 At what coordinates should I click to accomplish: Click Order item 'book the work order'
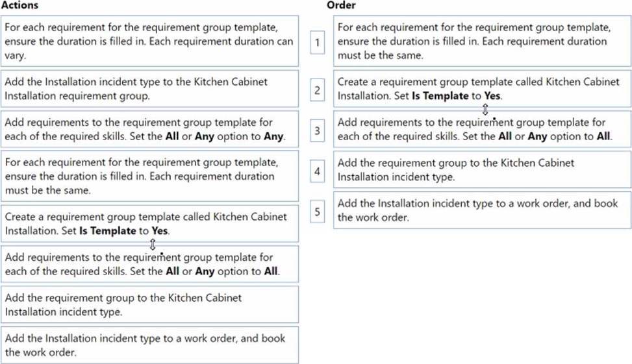coord(482,210)
